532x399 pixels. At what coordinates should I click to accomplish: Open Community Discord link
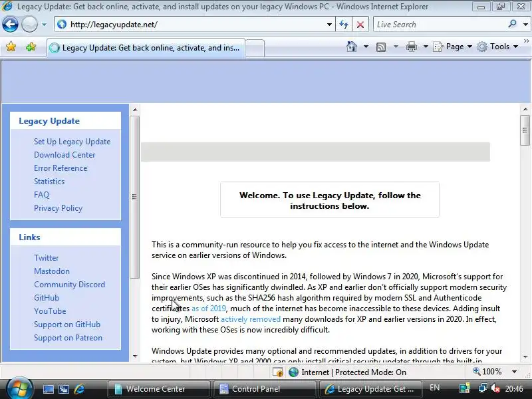70,285
